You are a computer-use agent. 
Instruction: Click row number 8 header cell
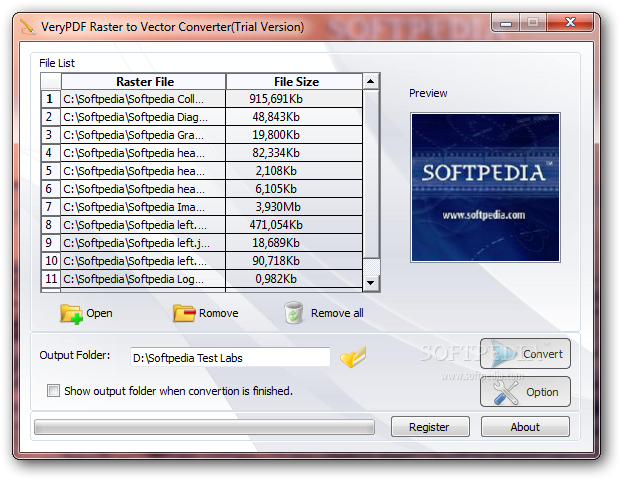[51, 225]
